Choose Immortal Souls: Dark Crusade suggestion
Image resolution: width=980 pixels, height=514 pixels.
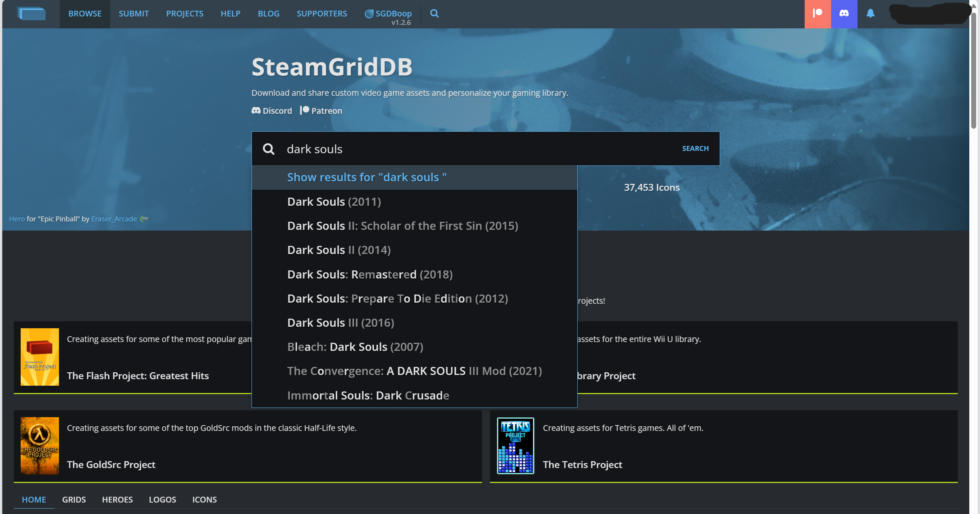point(414,395)
